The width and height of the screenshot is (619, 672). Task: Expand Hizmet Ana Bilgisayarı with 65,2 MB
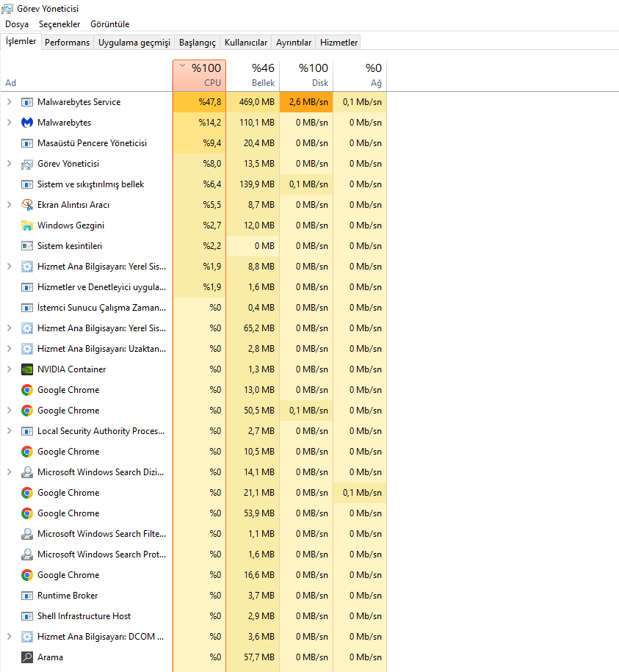click(x=10, y=328)
